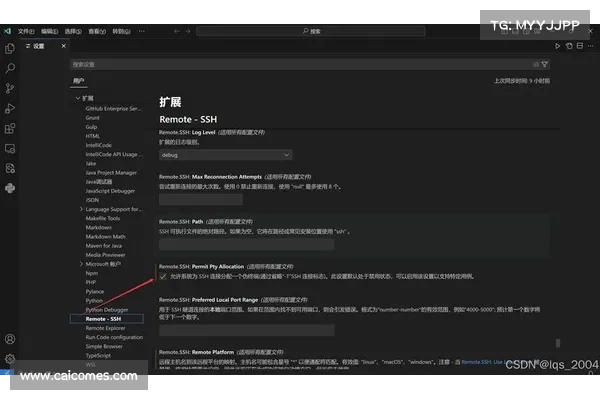Collapse the 扩展 tree section
Screen dimensions: 600x400
coord(78,98)
